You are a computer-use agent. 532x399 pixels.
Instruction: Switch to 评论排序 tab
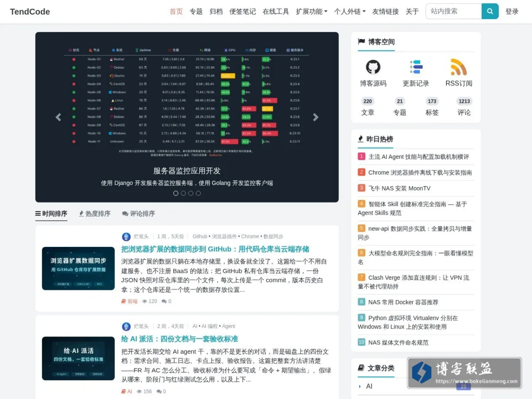[x=138, y=214]
